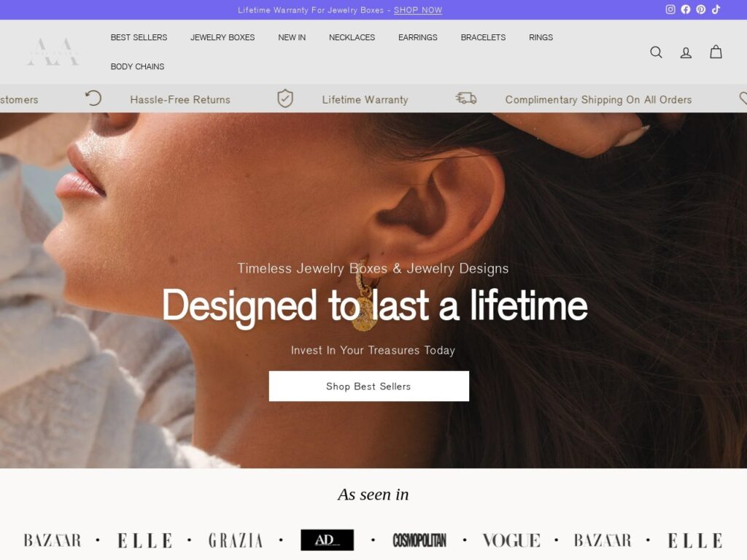747x560 pixels.
Task: Open the Best Sellers menu item
Action: point(139,37)
